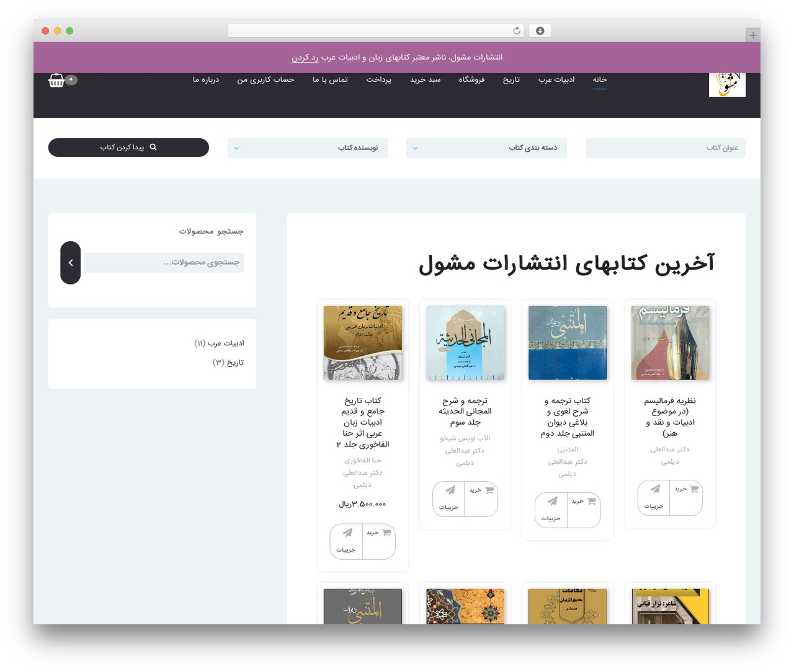Open ادبیات عرب menu item
Viewport: 794px width, 672px height.
[x=556, y=79]
